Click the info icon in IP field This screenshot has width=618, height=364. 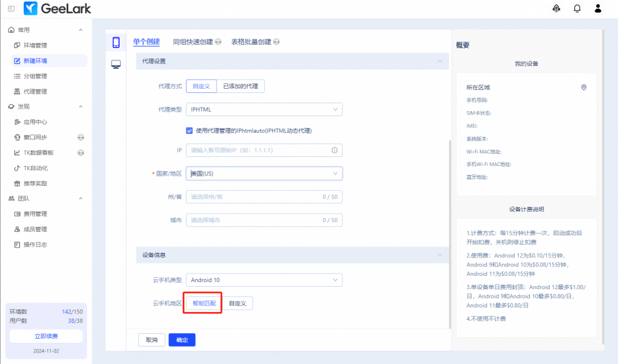click(x=334, y=150)
